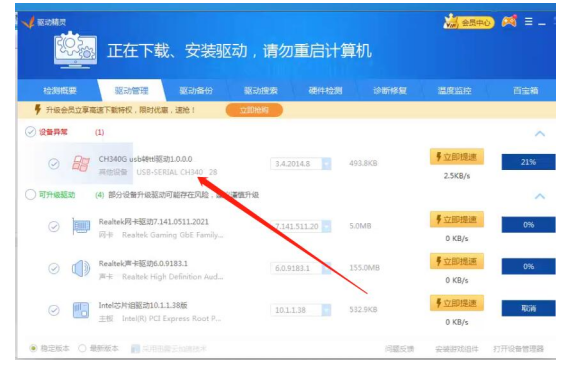Click the gear monitor header icon
This screenshot has width=573, height=384.
76,50
